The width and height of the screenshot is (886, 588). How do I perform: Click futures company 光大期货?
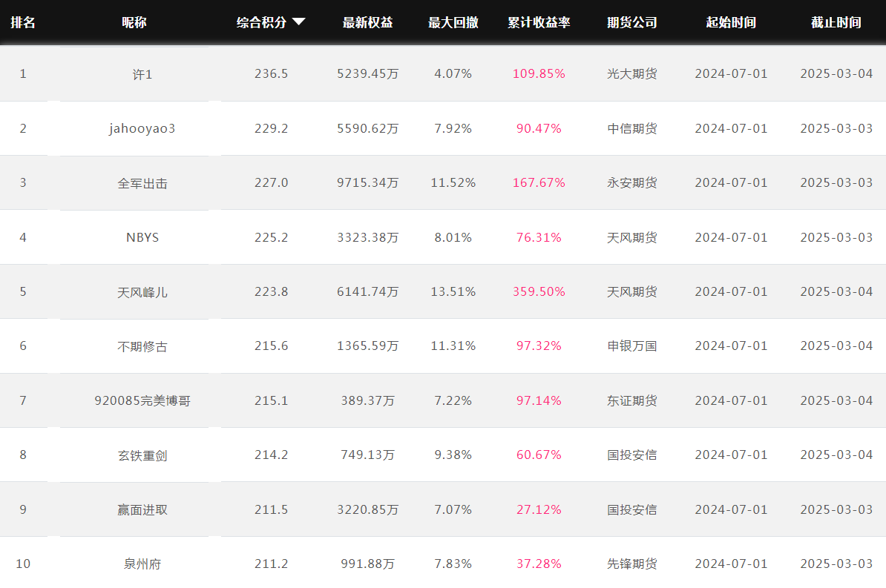click(x=632, y=74)
